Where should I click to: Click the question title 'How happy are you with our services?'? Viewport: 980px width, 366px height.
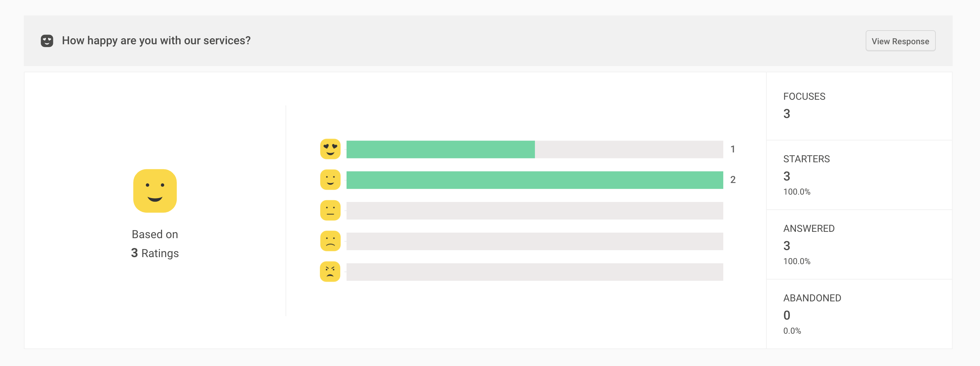[156, 41]
